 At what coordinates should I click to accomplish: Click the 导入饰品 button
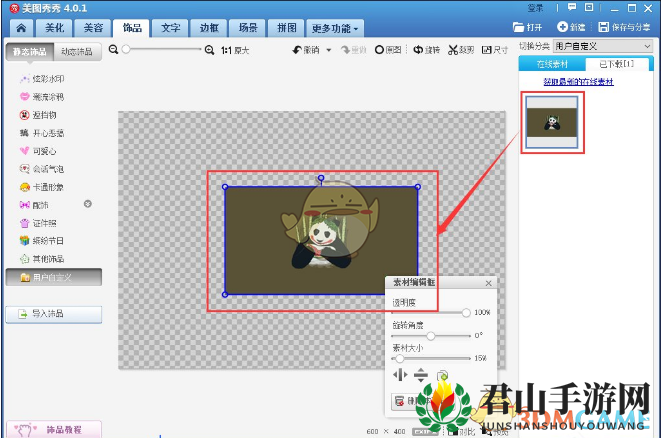tap(54, 314)
